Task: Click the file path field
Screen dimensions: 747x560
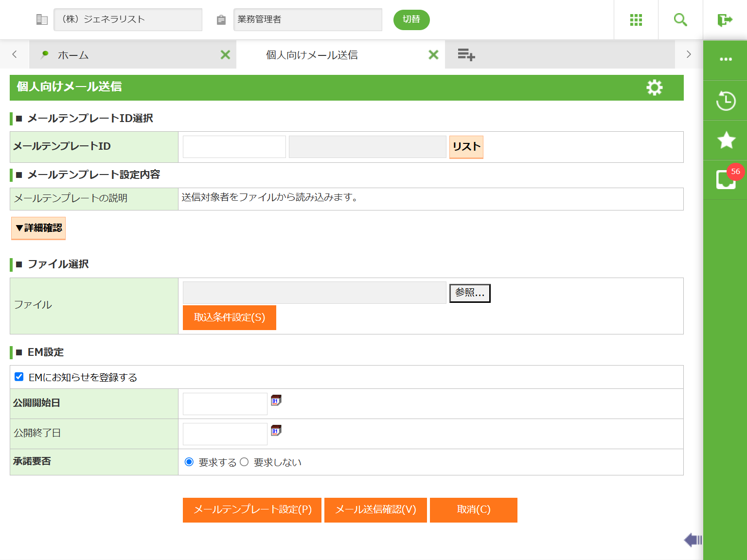Action: click(315, 293)
